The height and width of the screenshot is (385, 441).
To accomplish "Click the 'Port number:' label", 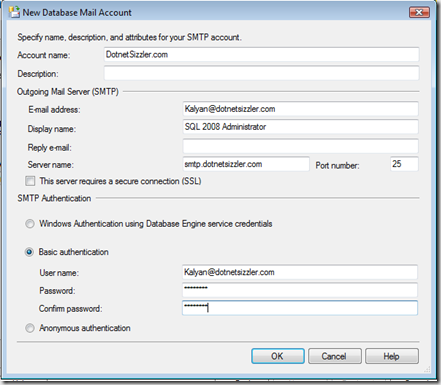I will click(337, 165).
